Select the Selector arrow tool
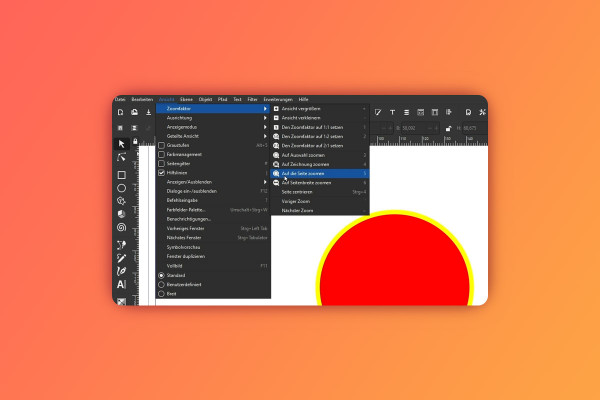 tap(122, 144)
